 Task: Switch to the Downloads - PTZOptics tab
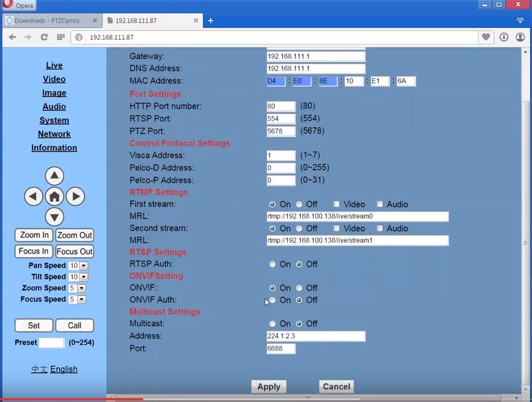[47, 20]
